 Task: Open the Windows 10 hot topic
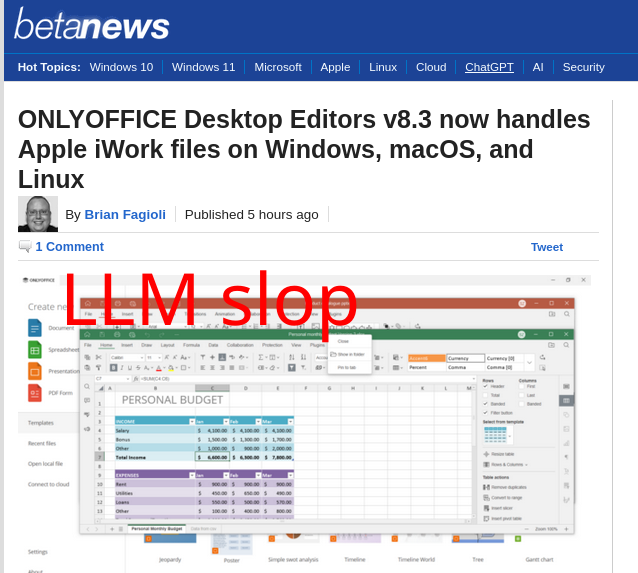(x=121, y=67)
